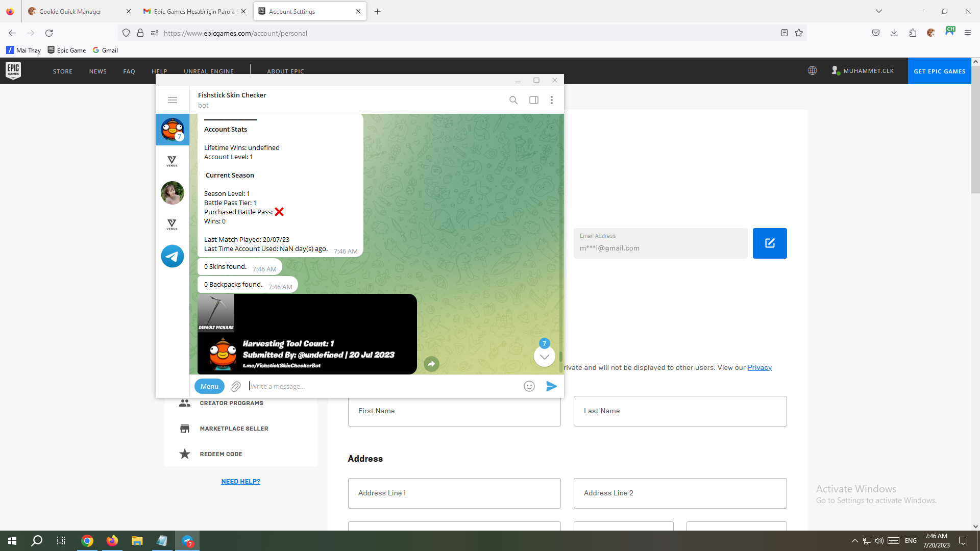Forward the pickaxe image message

click(x=431, y=364)
